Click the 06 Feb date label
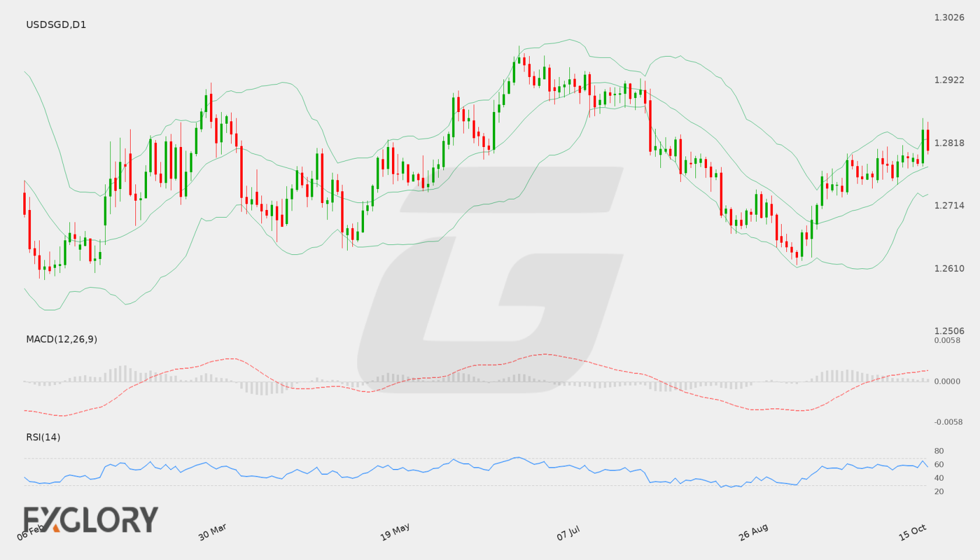Image resolution: width=980 pixels, height=560 pixels. point(30,531)
